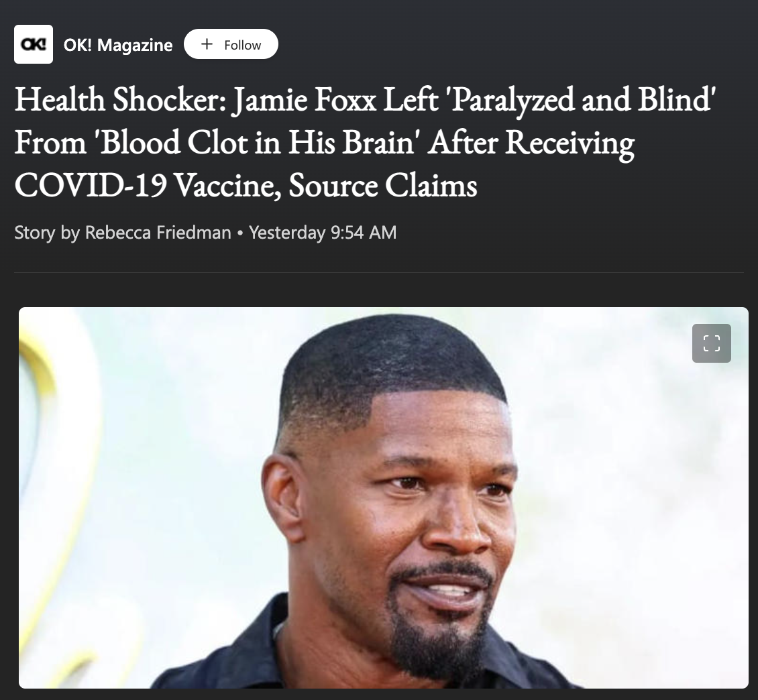Click the article headline starting 'Health Shocker'
Image resolution: width=758 pixels, height=700 pixels.
coord(365,142)
